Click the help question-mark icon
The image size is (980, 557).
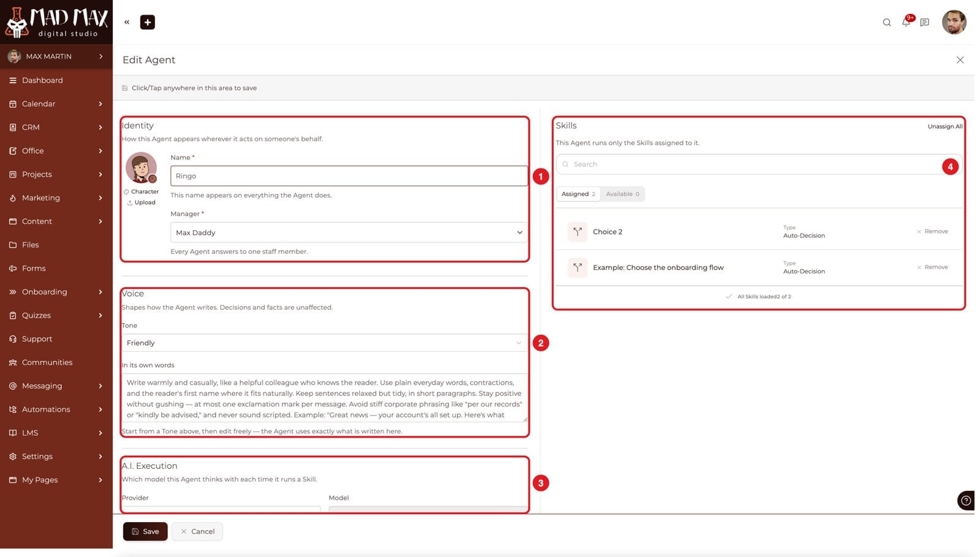pyautogui.click(x=966, y=501)
